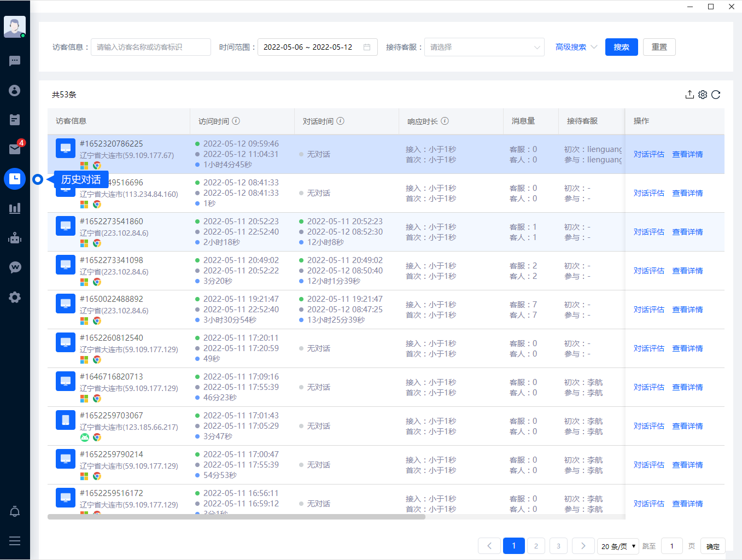Click the 重置 reset button
The image size is (742, 560).
[659, 47]
